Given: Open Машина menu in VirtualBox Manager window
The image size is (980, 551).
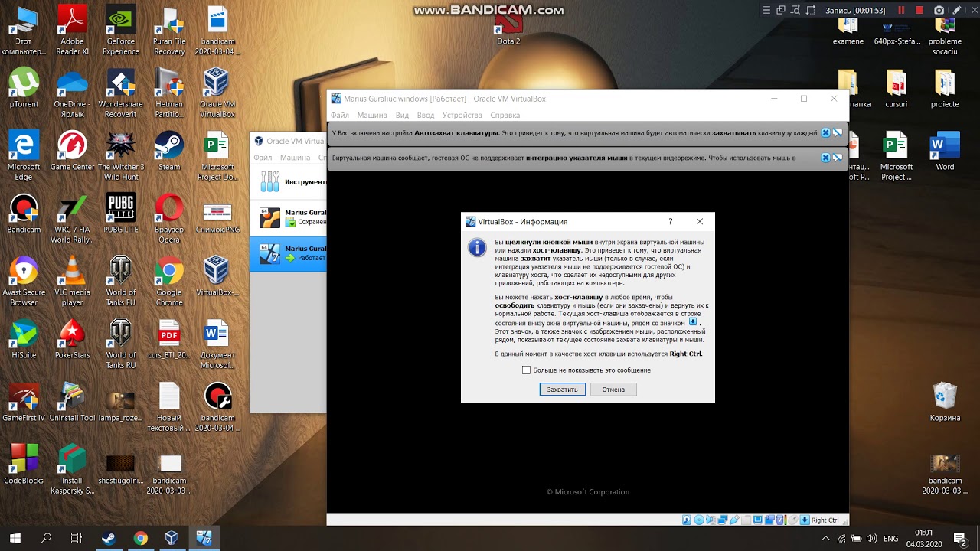Looking at the screenshot, I should point(295,158).
